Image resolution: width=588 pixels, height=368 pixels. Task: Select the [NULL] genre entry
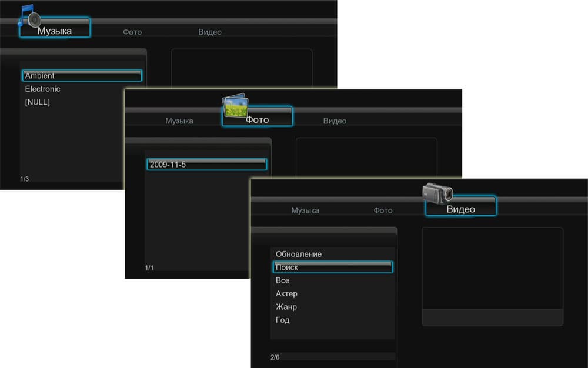[37, 102]
